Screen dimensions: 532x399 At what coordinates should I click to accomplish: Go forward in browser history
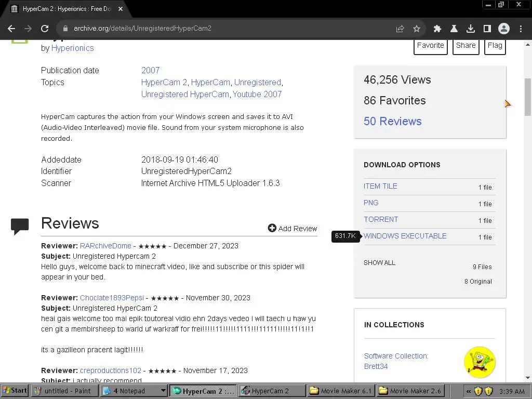[28, 29]
